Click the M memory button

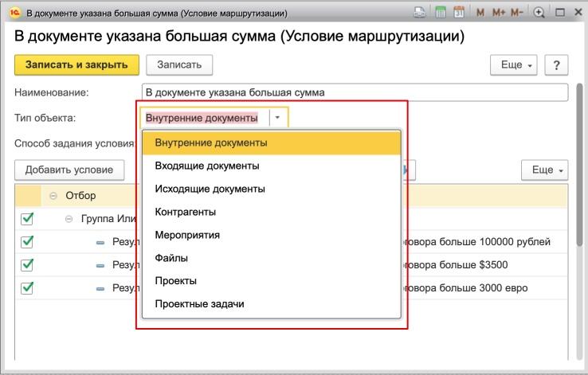tap(480, 14)
